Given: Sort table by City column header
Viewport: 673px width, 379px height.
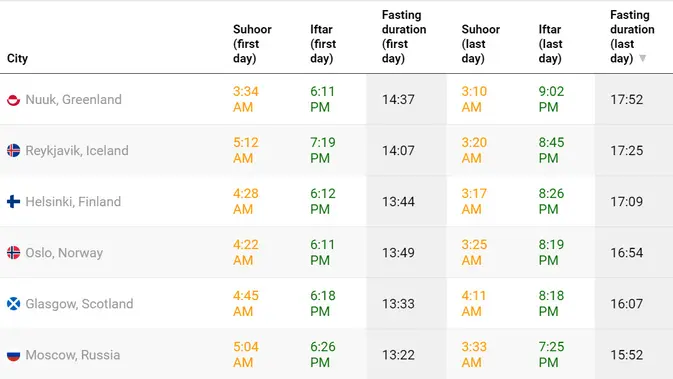Looking at the screenshot, I should click(x=18, y=58).
